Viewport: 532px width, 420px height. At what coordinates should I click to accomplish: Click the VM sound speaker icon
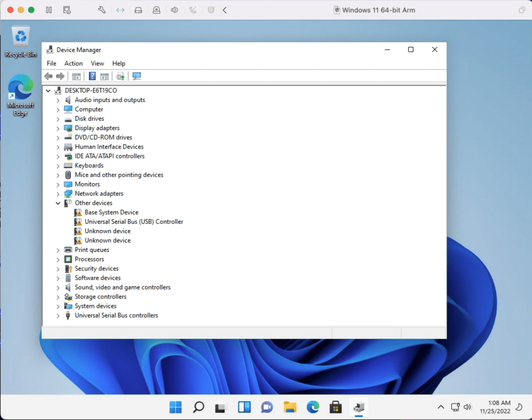pos(175,10)
